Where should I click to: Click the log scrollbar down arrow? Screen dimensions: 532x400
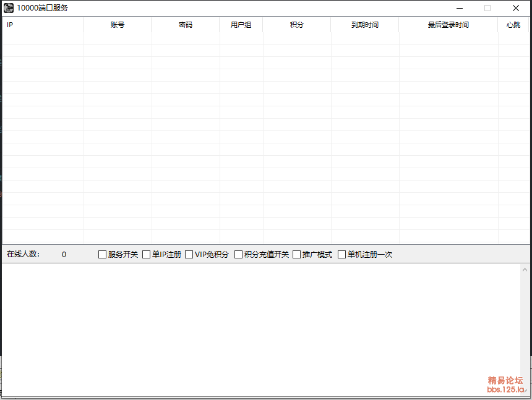(x=525, y=391)
